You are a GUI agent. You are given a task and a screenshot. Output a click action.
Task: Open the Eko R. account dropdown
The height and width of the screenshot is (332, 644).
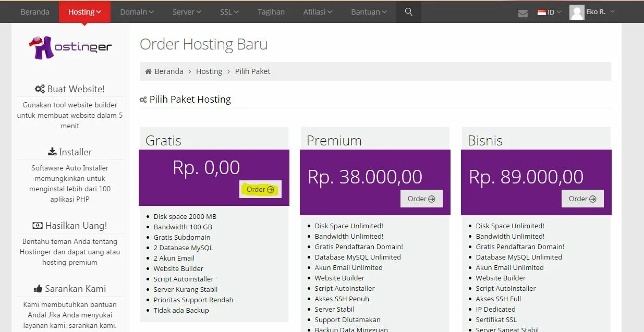coord(600,11)
